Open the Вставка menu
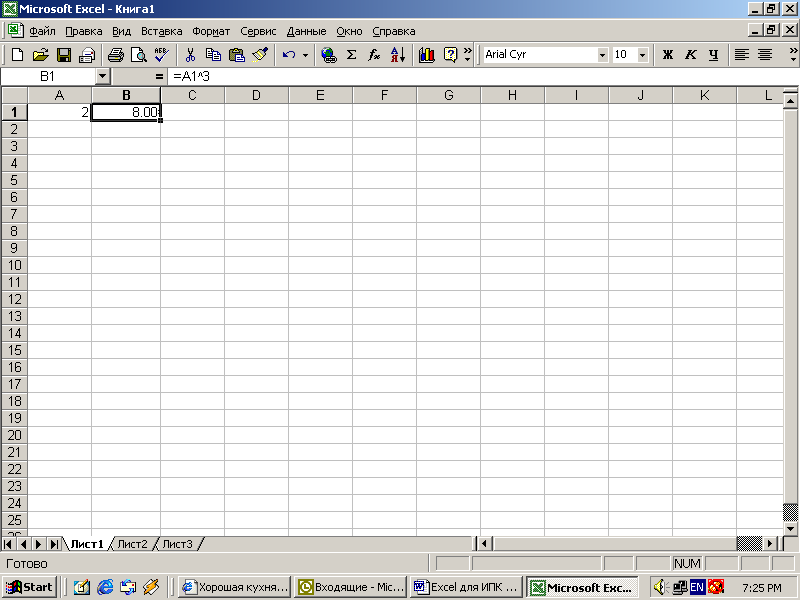 [x=162, y=31]
